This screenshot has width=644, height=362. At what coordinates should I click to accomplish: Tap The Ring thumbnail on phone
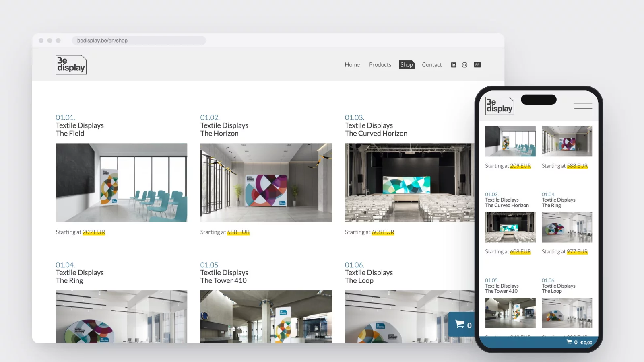pos(567,227)
